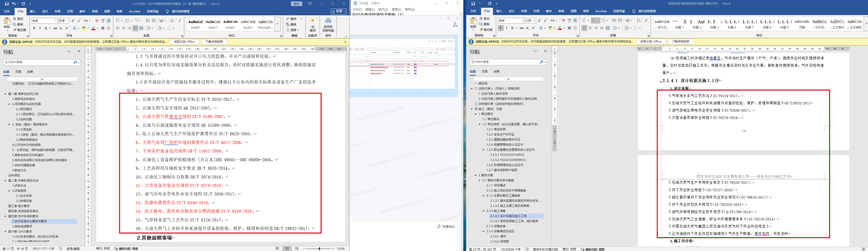The height and width of the screenshot is (251, 868).
Task: Click zoom in plus in left Word status bar
Action: pos(333,249)
